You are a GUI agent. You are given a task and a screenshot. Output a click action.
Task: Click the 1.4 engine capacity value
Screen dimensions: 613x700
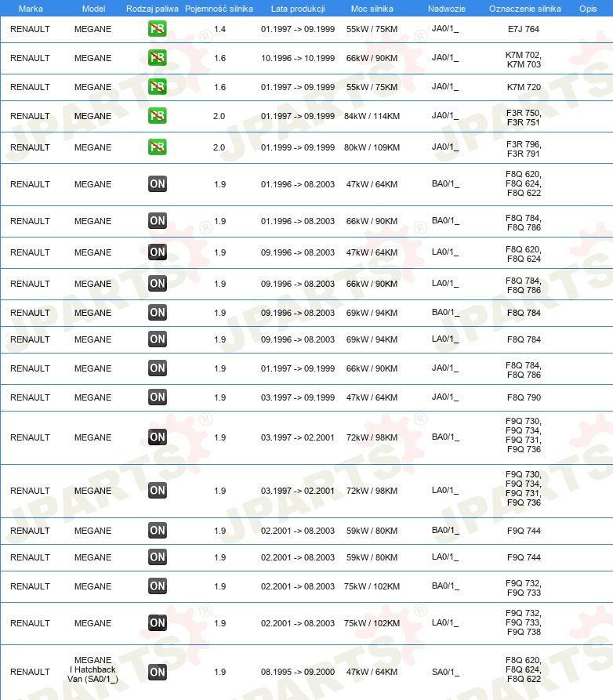coord(219,29)
